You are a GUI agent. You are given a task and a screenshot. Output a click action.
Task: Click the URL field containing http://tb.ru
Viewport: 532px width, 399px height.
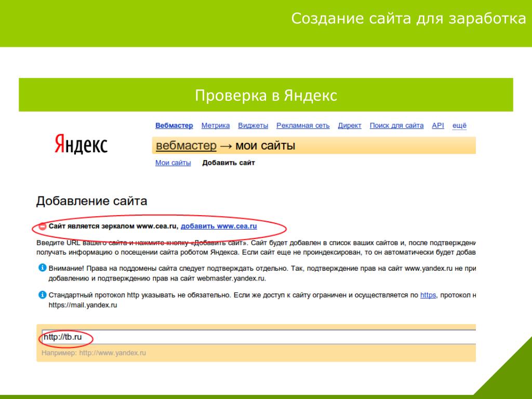coord(259,337)
